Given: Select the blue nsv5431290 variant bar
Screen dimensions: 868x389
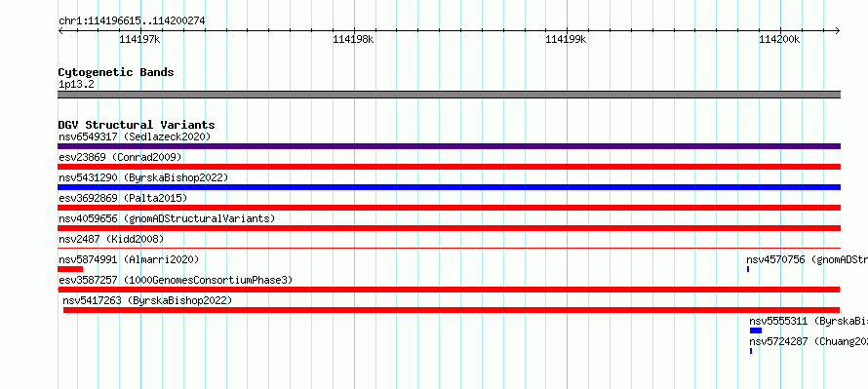Looking at the screenshot, I should (x=449, y=187).
